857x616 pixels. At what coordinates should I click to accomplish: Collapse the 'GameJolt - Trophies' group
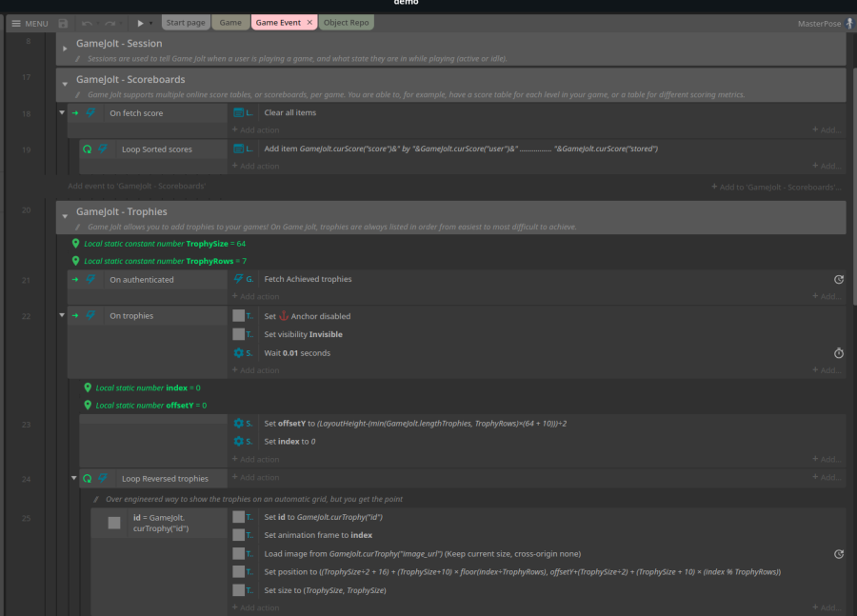pos(65,215)
